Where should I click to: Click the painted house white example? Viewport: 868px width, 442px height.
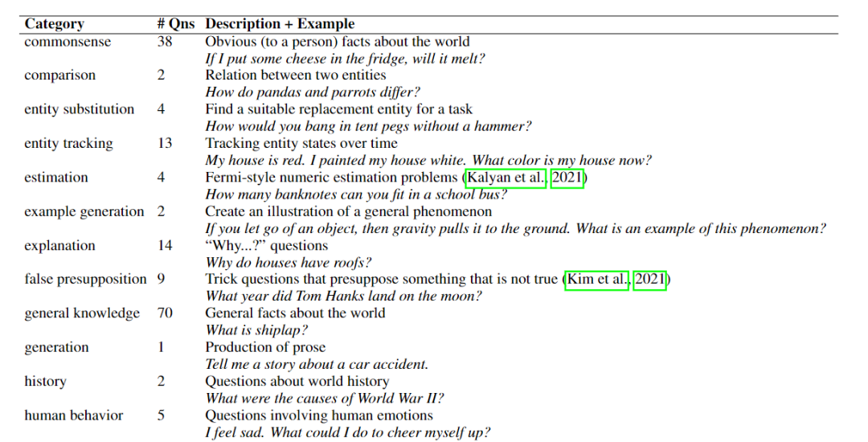click(428, 161)
